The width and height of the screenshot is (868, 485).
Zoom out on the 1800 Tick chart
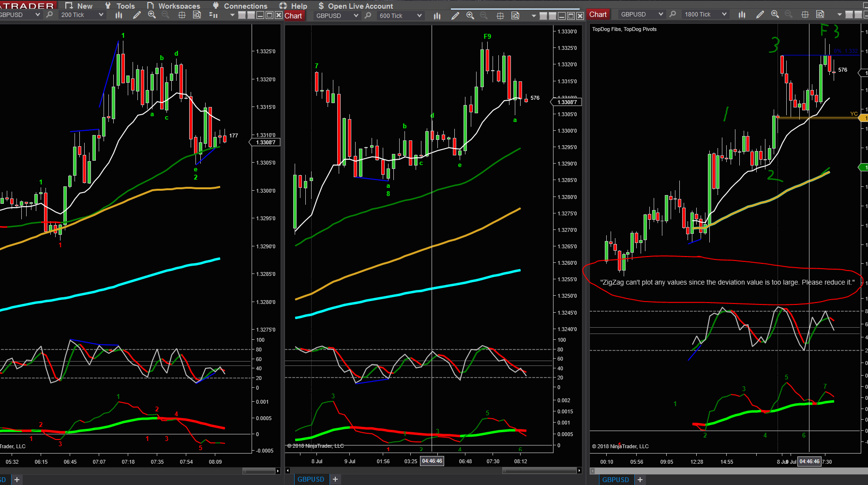click(789, 15)
